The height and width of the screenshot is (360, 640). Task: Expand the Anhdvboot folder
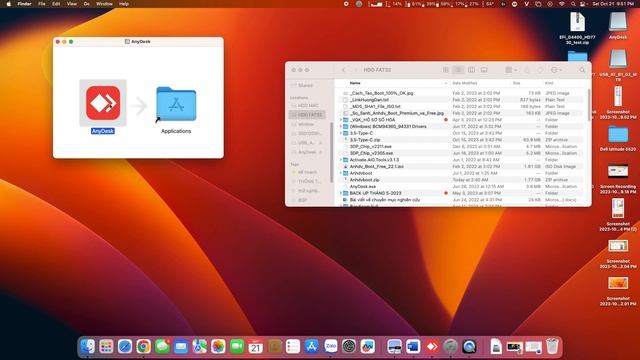[341, 173]
